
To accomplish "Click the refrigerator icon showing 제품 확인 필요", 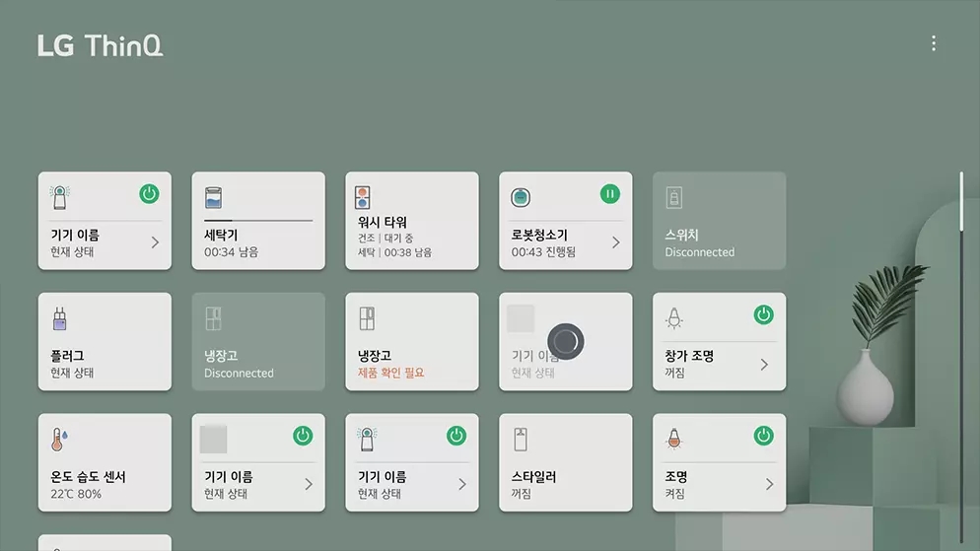I will click(x=367, y=318).
